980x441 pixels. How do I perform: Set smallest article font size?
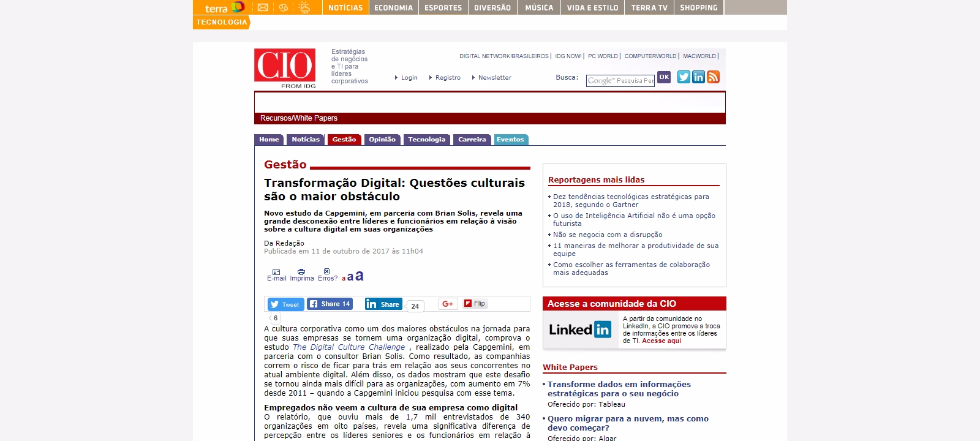[344, 278]
